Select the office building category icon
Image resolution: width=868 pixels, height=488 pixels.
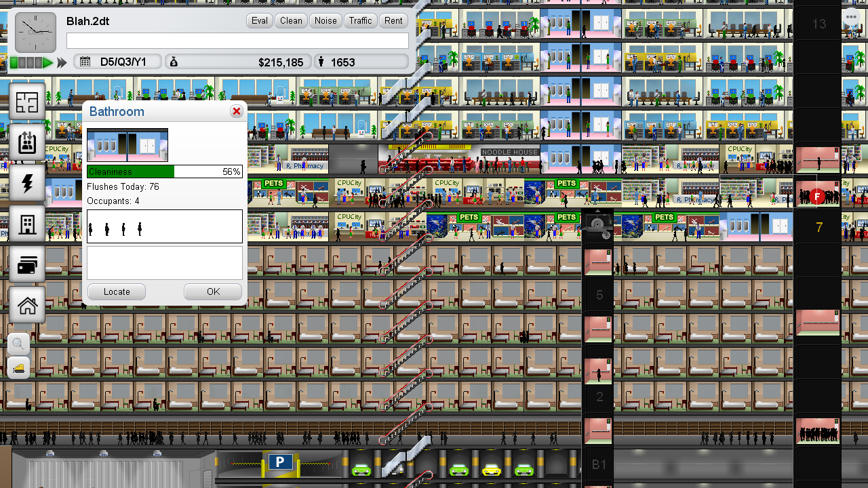click(x=27, y=224)
